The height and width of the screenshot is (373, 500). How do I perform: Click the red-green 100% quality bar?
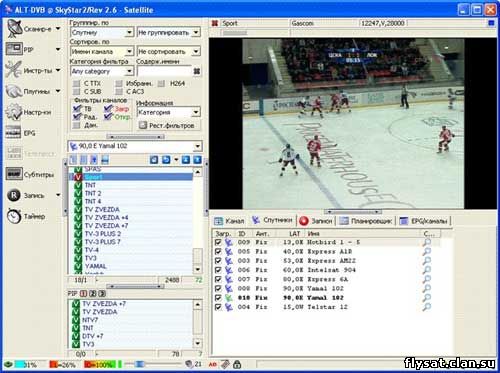coord(100,364)
